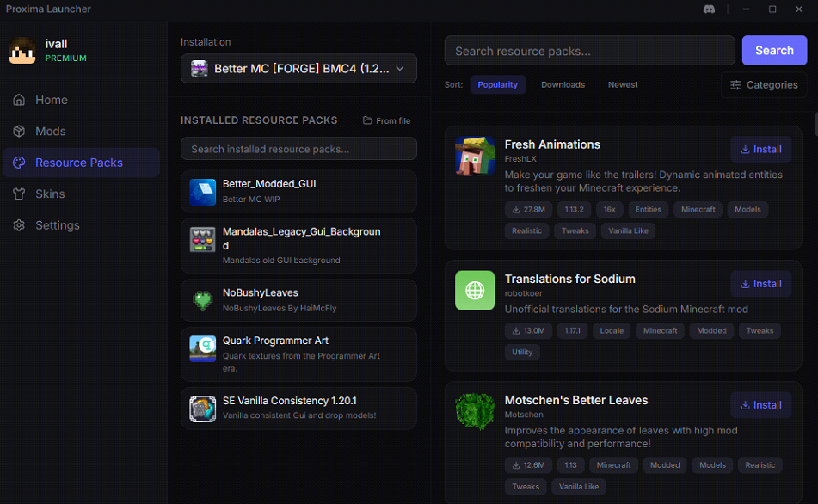
Task: Click the ivall profile avatar
Action: [22, 51]
